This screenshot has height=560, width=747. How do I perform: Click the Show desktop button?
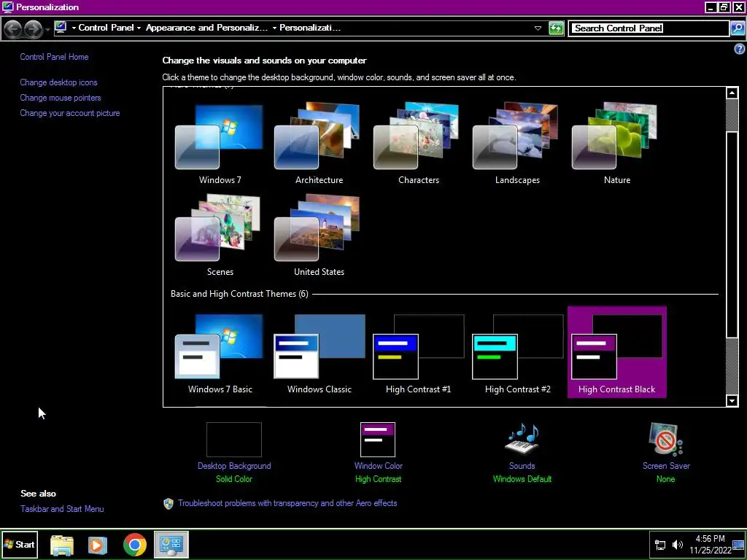tap(738, 544)
